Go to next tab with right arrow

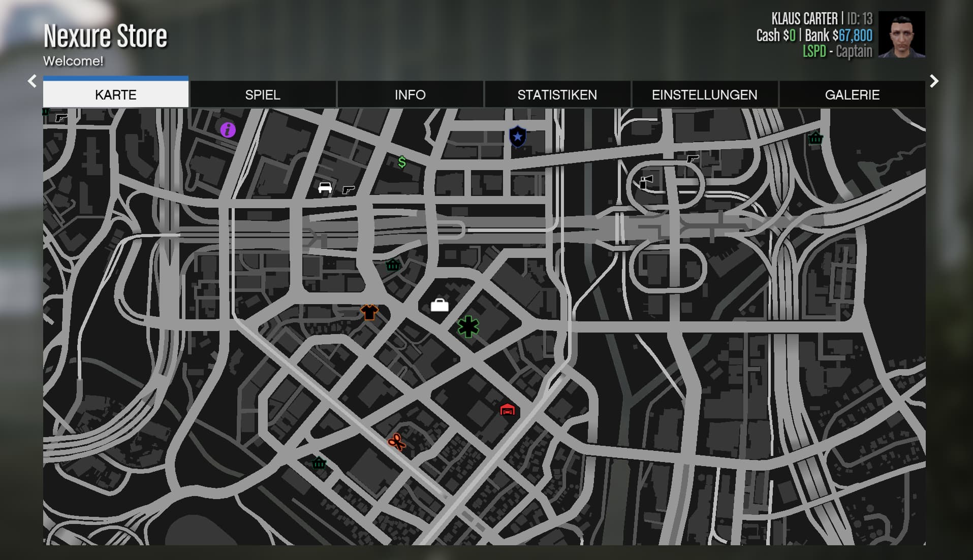934,81
